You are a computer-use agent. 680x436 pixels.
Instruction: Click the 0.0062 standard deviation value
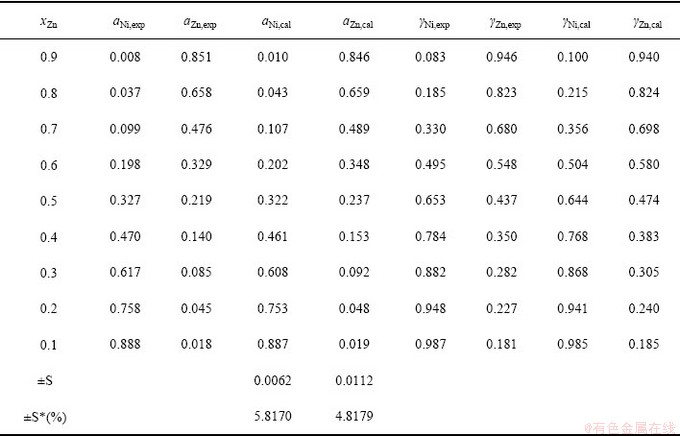coord(272,380)
